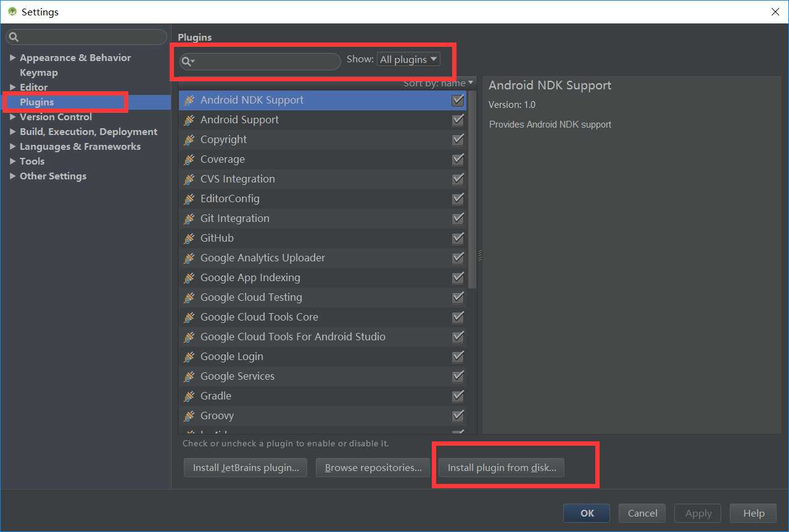
Task: Click the Cancel button
Action: click(642, 513)
